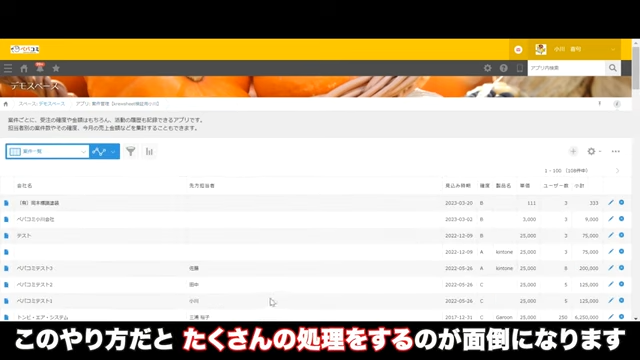Open the bar chart aggregate icon

coord(149,151)
